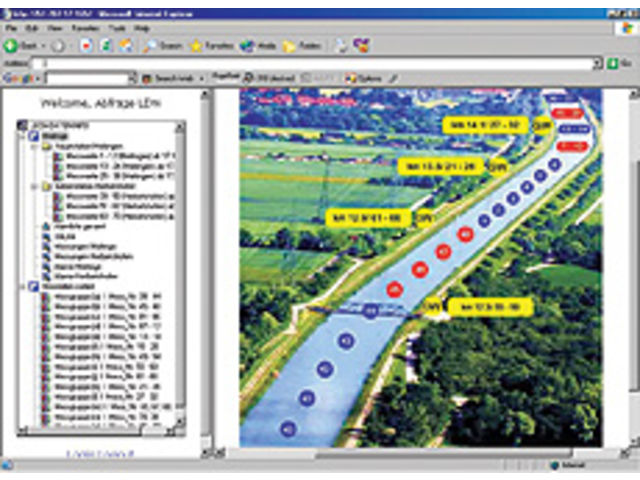Click the Search toolbar button
Viewport: 640px width, 480px height.
(165, 46)
